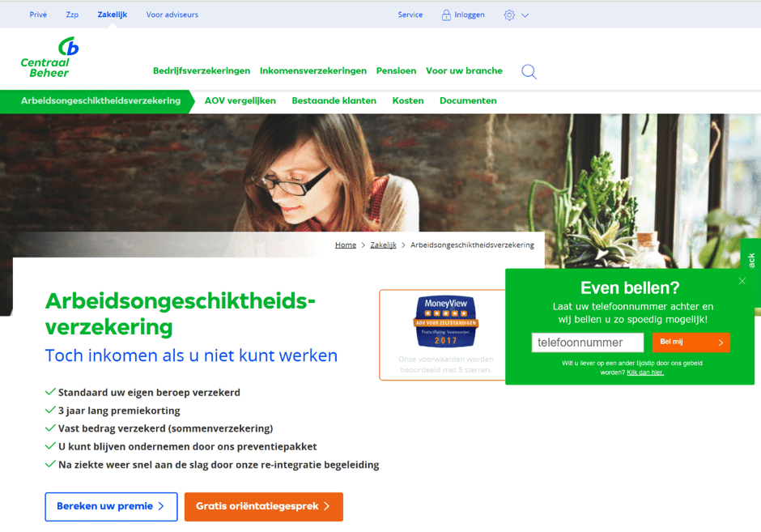This screenshot has width=761, height=532.
Task: Click the Zakelijk breadcrumb link
Action: (x=384, y=245)
